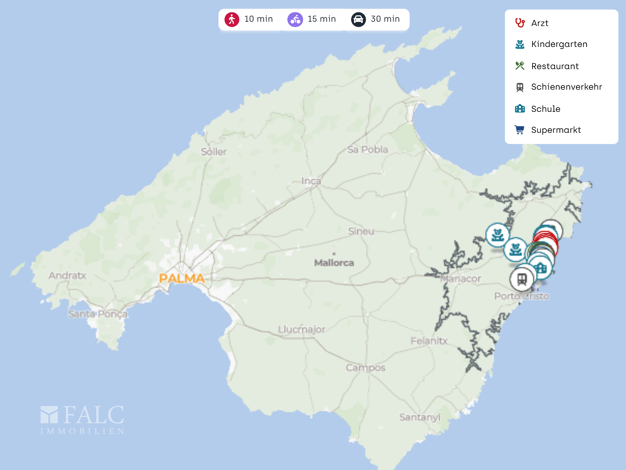Click the walking 10 min icon
This screenshot has width=626, height=470.
pyautogui.click(x=232, y=19)
